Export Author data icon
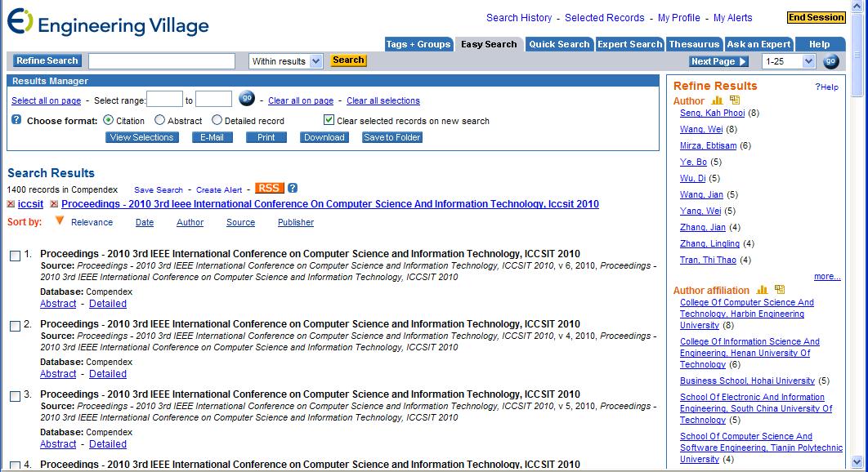The image size is (868, 472). pyautogui.click(x=735, y=100)
